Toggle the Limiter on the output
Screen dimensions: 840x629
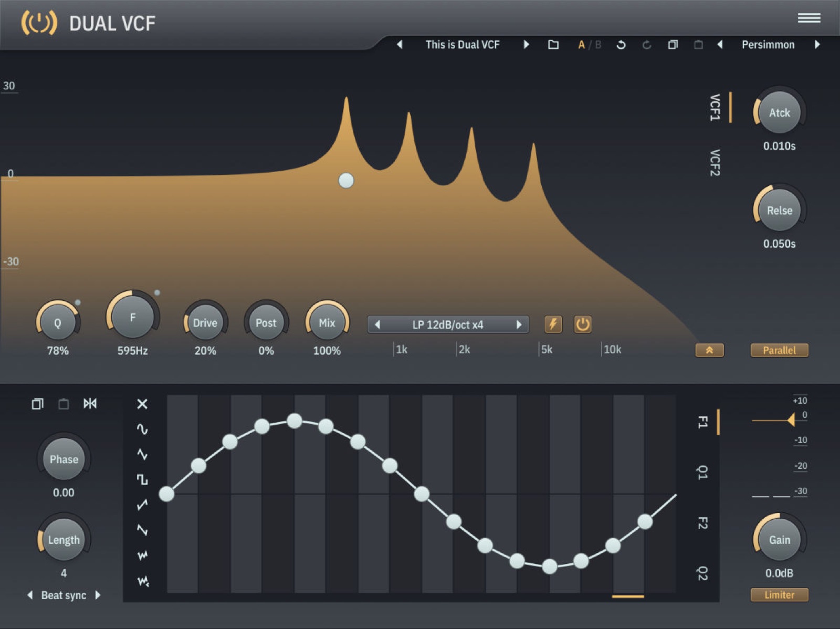coord(779,595)
